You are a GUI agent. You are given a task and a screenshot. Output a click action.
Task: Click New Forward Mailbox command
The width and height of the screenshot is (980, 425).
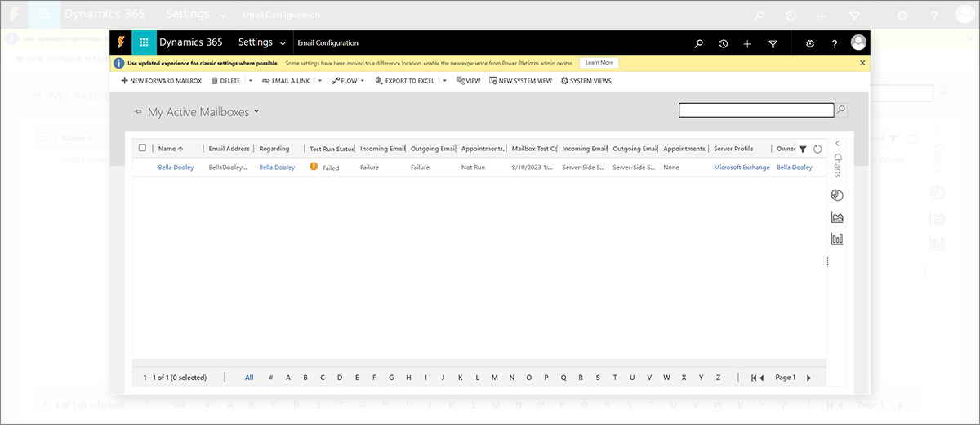(161, 81)
